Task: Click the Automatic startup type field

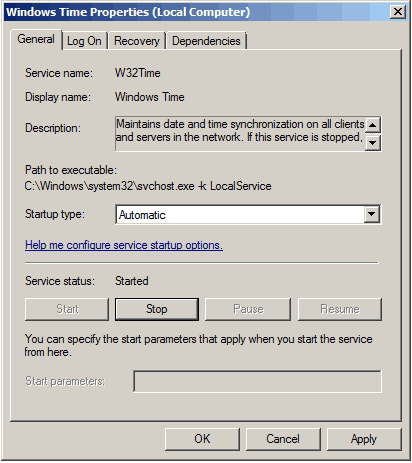Action: click(240, 214)
